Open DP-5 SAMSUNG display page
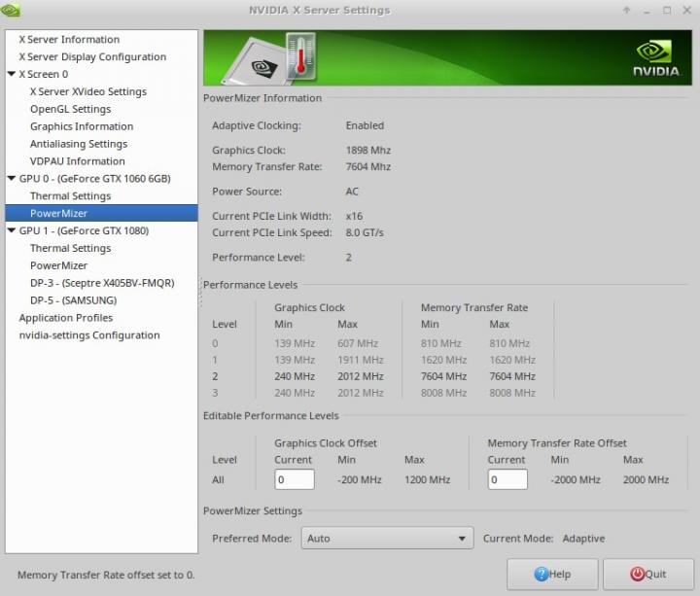700x596 pixels. pos(73,300)
